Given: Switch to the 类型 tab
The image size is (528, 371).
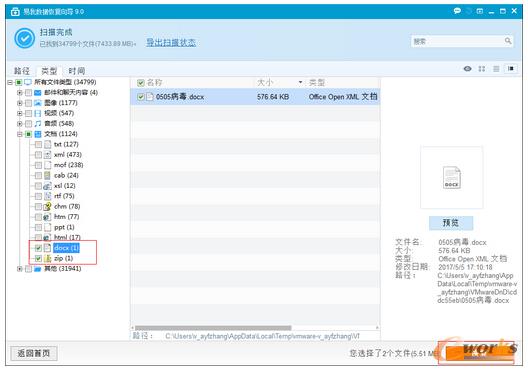Looking at the screenshot, I should pos(49,71).
